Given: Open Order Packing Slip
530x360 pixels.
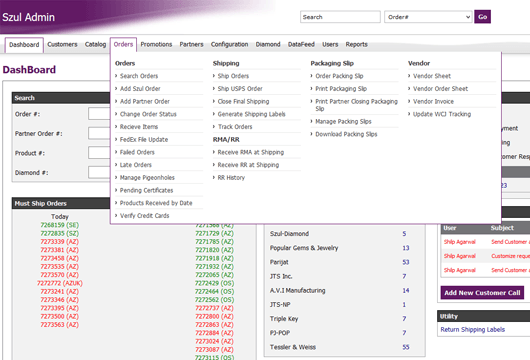Looking at the screenshot, I should [339, 76].
